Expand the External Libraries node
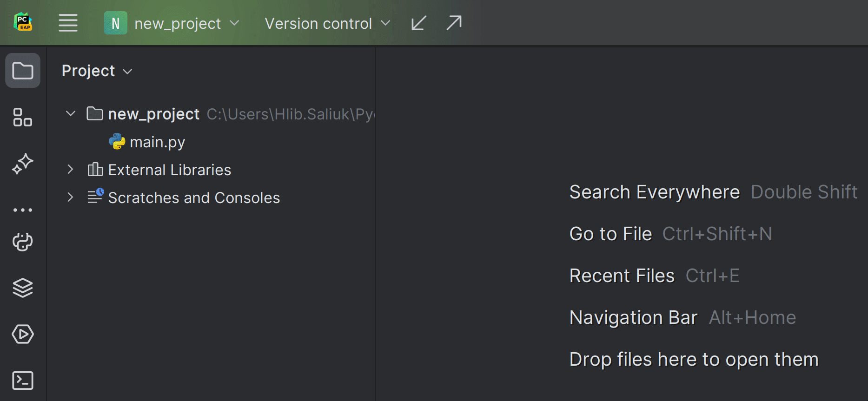The width and height of the screenshot is (868, 401). [71, 170]
